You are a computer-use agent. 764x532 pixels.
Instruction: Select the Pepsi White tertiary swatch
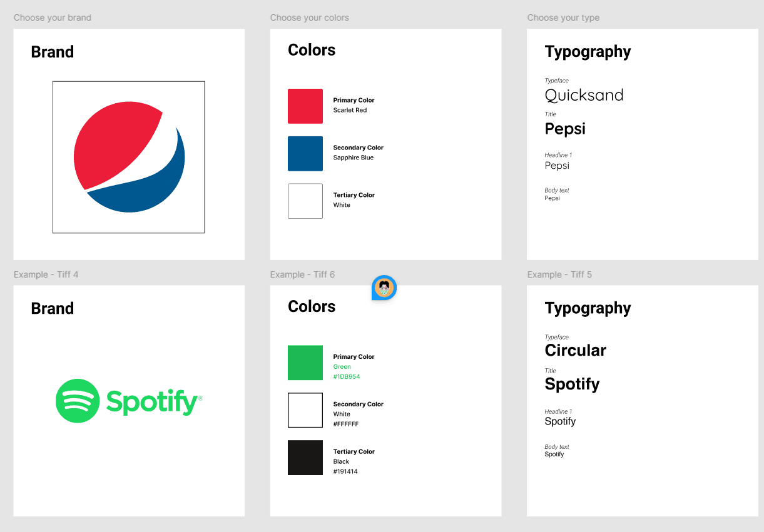(x=305, y=201)
